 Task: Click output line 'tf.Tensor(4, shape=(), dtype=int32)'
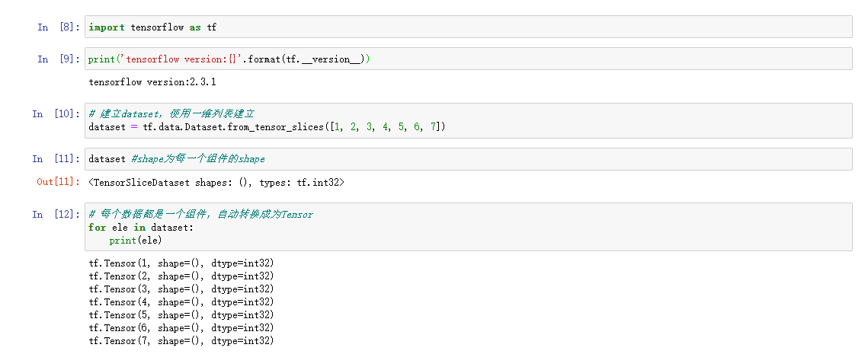(x=181, y=302)
